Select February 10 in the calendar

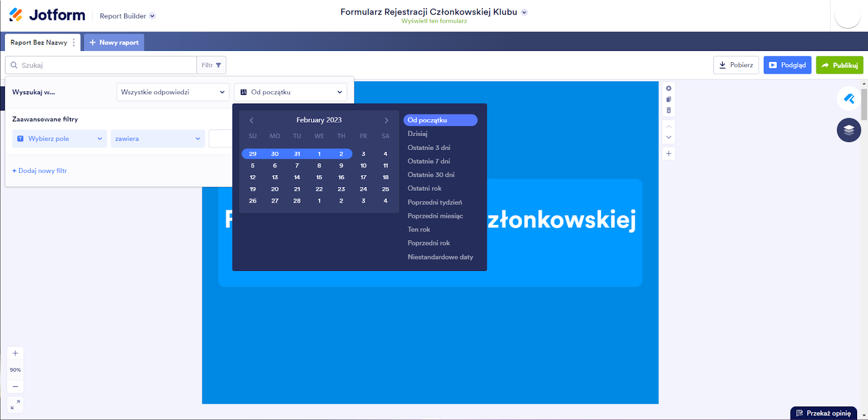(363, 166)
